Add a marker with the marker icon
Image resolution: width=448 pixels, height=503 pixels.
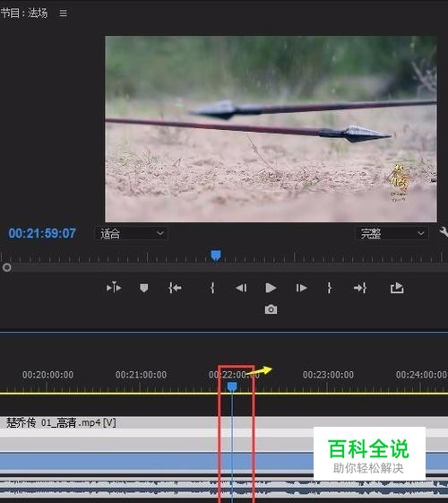pyautogui.click(x=144, y=288)
